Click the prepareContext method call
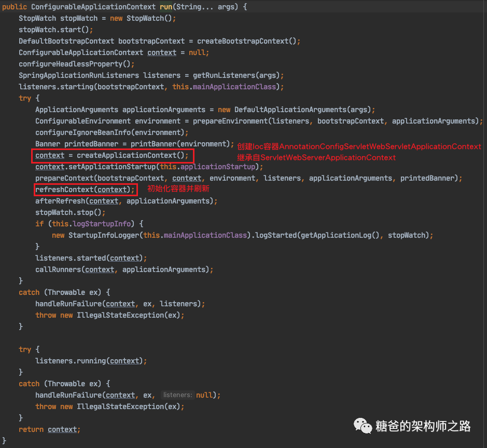This screenshot has width=487, height=448. point(64,178)
